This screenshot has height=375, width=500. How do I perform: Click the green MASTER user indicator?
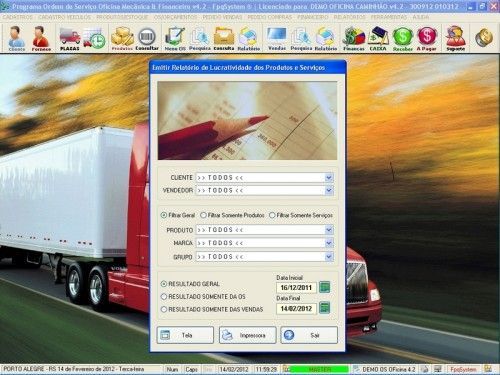tap(319, 369)
